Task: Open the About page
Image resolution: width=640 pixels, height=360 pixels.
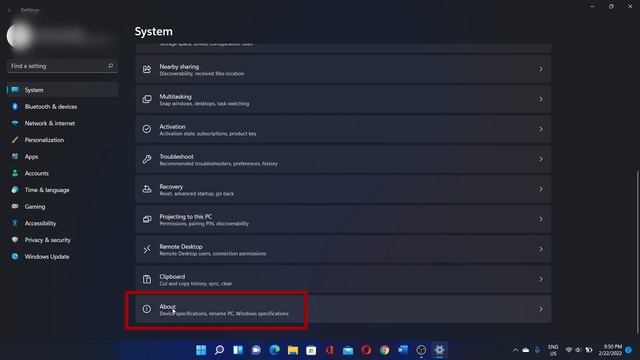Action: point(343,309)
